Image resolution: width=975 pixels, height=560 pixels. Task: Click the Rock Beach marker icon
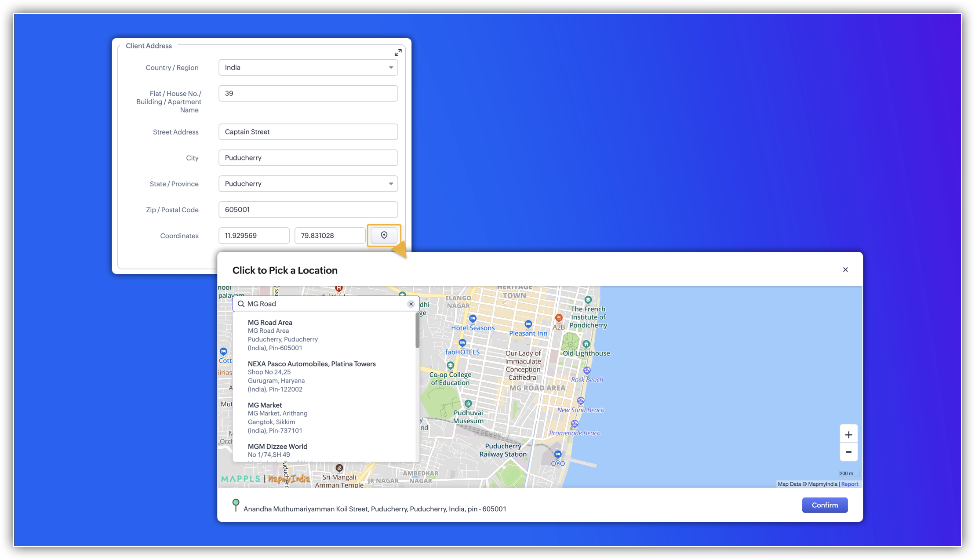[x=587, y=371]
